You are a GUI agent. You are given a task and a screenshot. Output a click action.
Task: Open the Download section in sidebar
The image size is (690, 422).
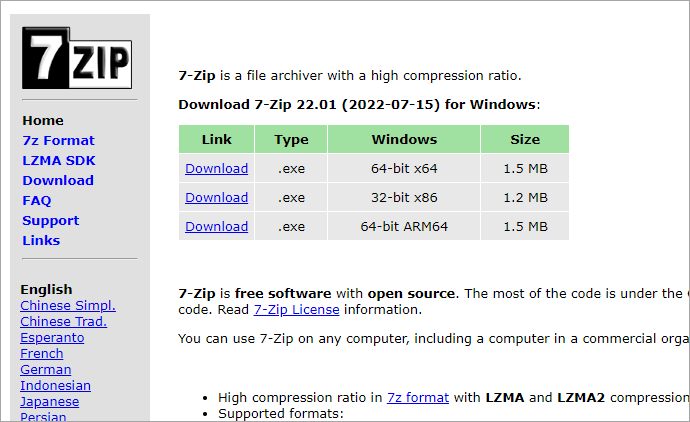(x=58, y=180)
